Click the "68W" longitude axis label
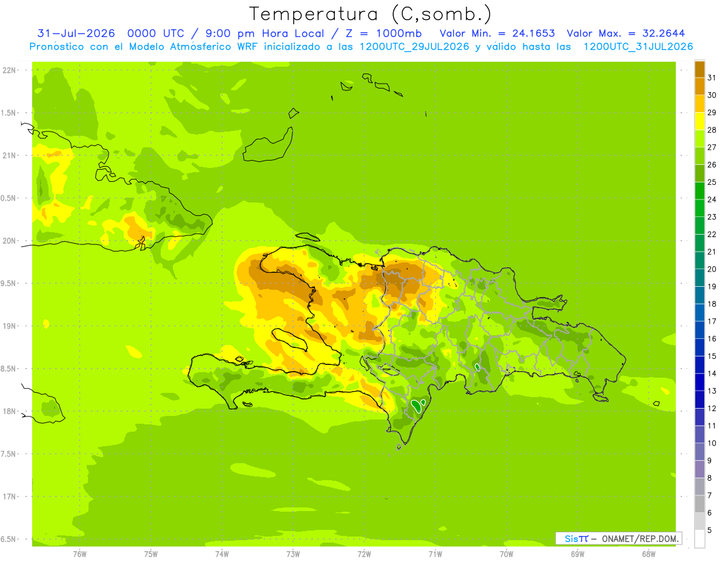This screenshot has width=728, height=562. [x=649, y=554]
